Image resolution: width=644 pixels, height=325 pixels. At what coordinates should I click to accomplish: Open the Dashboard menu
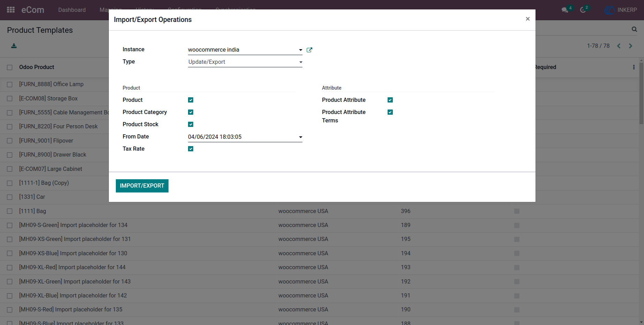[72, 10]
